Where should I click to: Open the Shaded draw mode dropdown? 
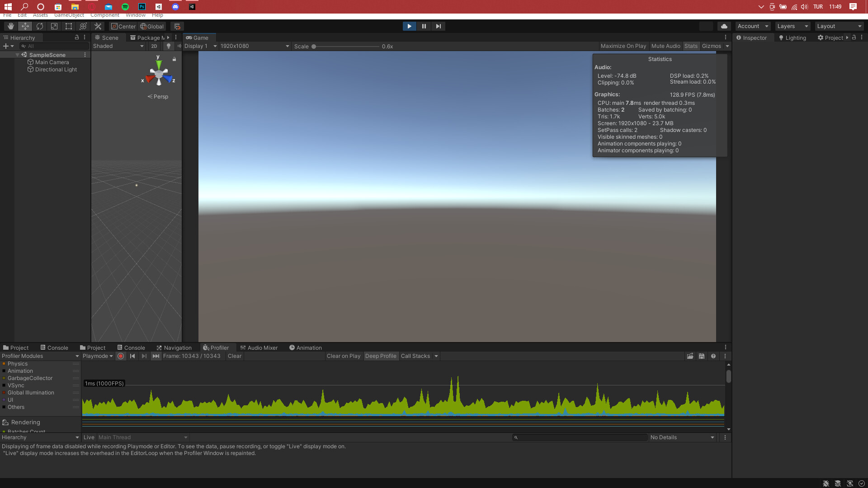(x=118, y=46)
